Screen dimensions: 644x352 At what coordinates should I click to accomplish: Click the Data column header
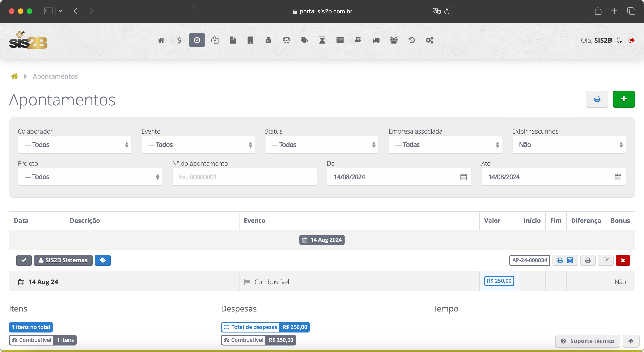pyautogui.click(x=37, y=220)
